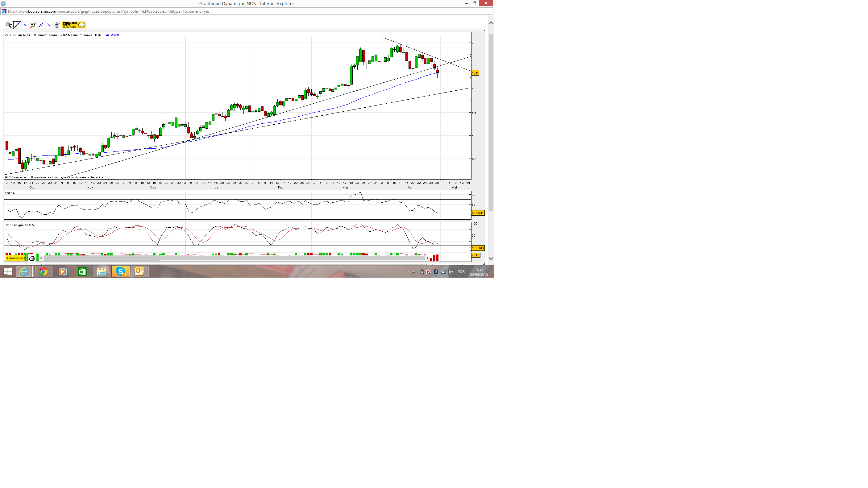Click the boursorama URL address bar

108,11
